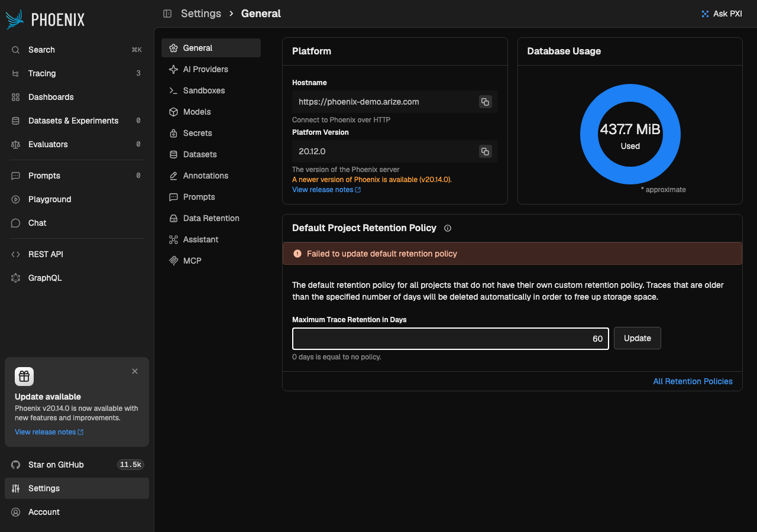Open the General settings tab

click(x=211, y=48)
